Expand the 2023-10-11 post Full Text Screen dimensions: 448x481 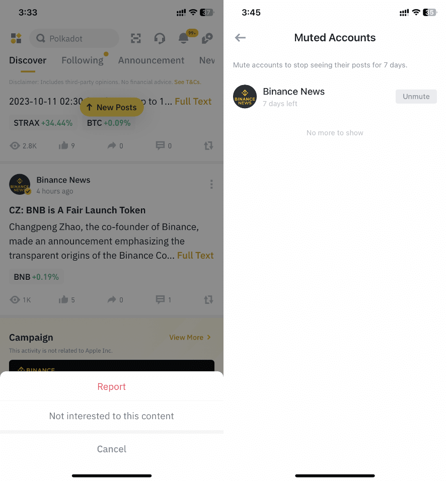pyautogui.click(x=193, y=101)
